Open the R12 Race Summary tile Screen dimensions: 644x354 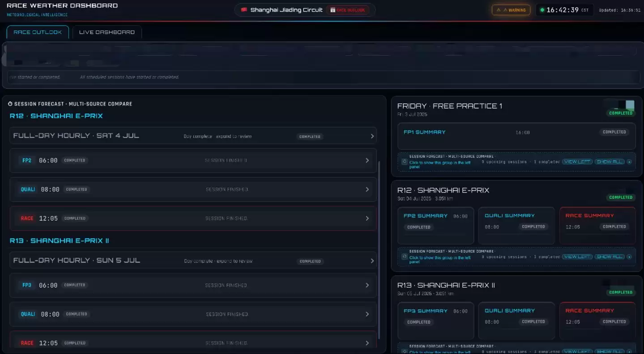pyautogui.click(x=597, y=225)
